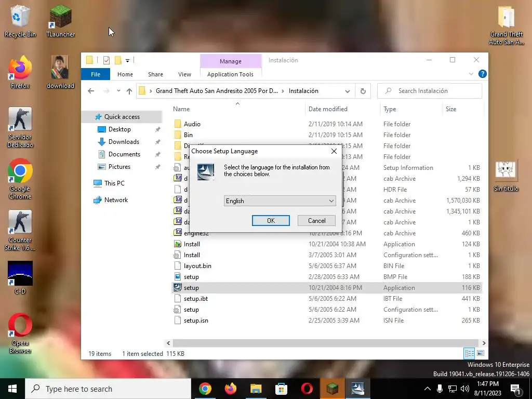Select Desktop in navigation pane

119,129
